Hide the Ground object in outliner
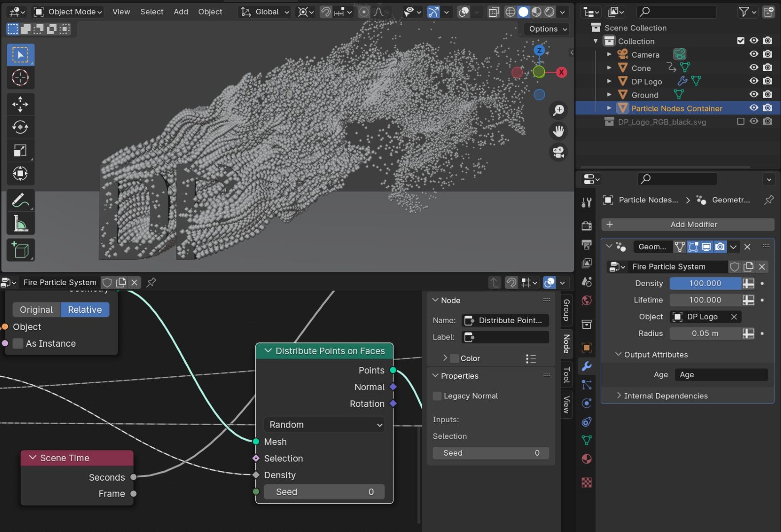 pyautogui.click(x=753, y=95)
